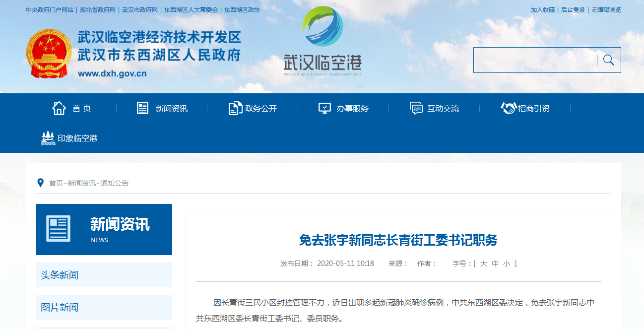Click the trees icon beside 印象临空港
This screenshot has width=644, height=329.
coord(48,138)
